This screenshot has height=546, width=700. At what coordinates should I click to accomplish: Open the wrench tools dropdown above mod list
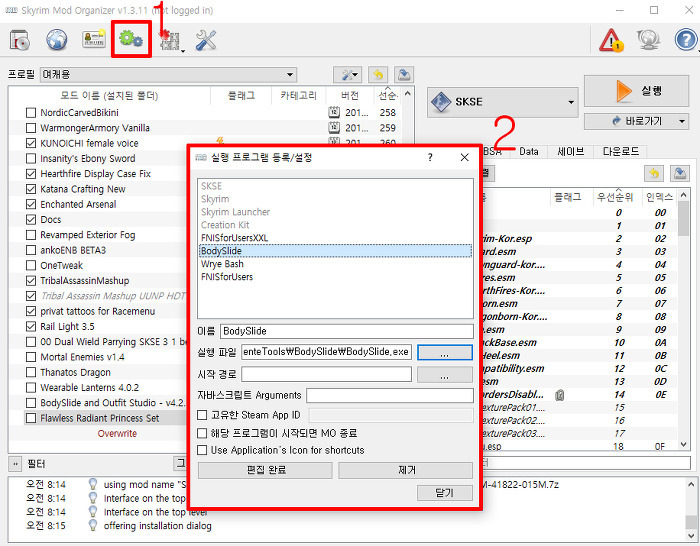pos(347,75)
